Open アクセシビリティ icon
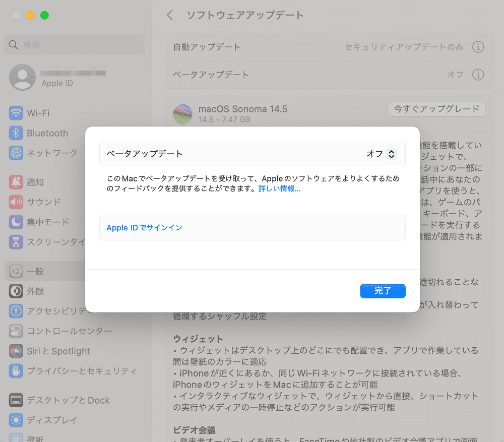 coord(16,311)
